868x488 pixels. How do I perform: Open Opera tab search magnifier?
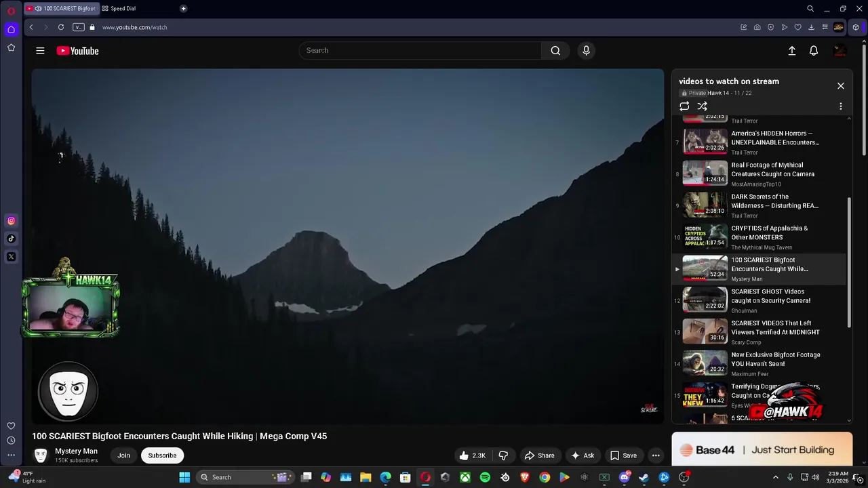pos(810,9)
